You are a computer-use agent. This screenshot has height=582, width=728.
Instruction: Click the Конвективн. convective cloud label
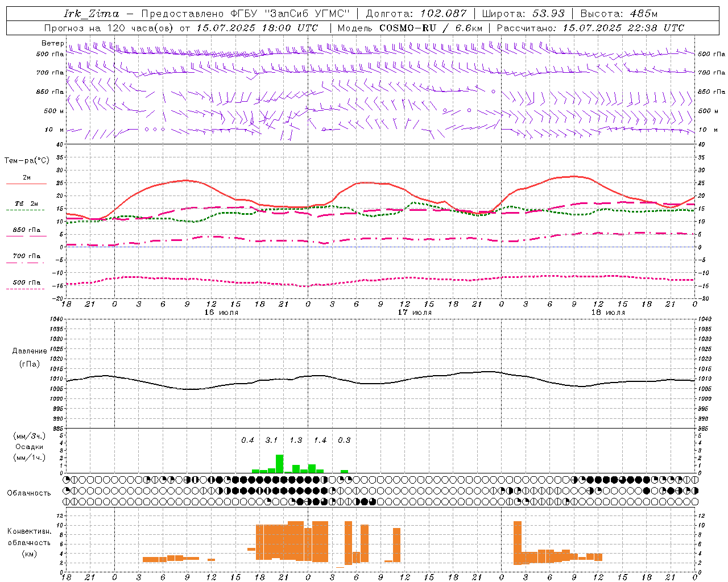pos(30,531)
